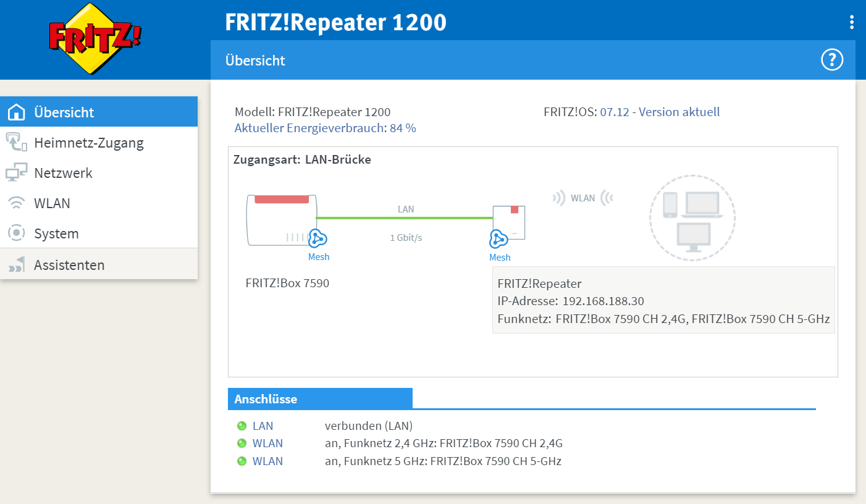This screenshot has height=504, width=866.
Task: Click the FRITZ!Box 7590 device label
Action: [x=287, y=284]
